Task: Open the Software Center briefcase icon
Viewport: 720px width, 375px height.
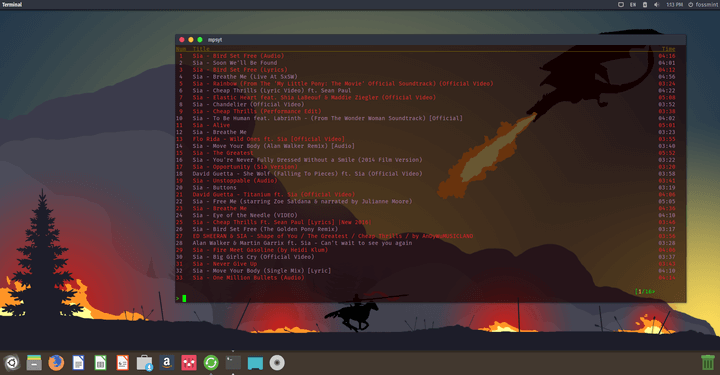Action: 144,363
